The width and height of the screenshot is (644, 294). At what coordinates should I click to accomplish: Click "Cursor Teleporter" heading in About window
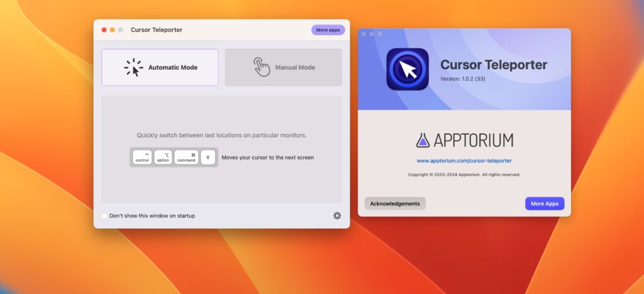494,65
